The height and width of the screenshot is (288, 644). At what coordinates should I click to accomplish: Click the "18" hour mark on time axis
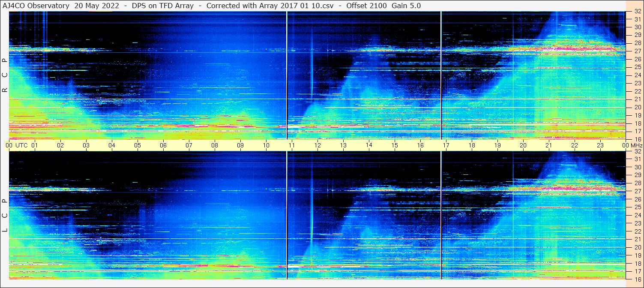click(x=472, y=145)
